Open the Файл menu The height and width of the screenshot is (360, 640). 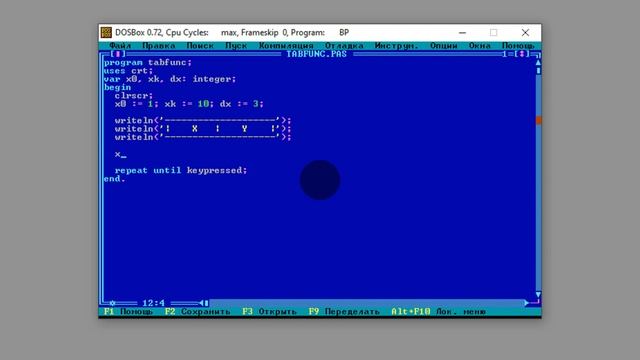(120, 46)
